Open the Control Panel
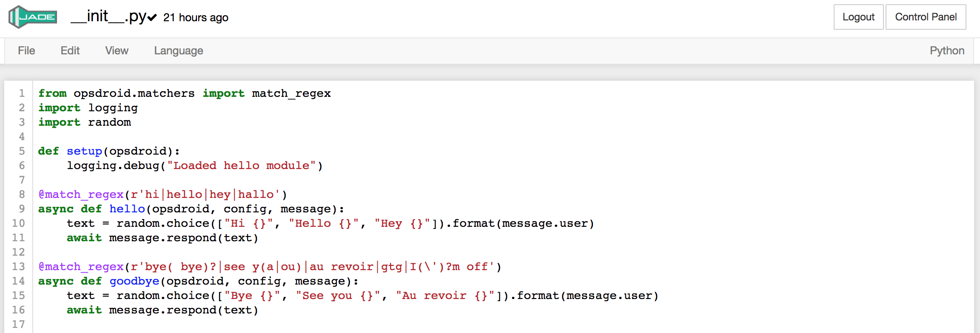Viewport: 980px width, 333px height. [926, 17]
